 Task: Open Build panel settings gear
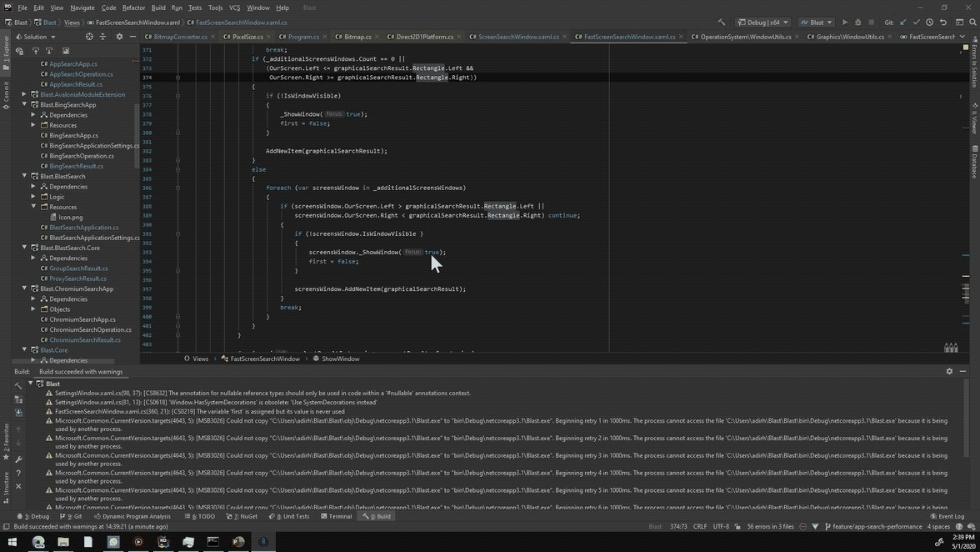tap(949, 371)
